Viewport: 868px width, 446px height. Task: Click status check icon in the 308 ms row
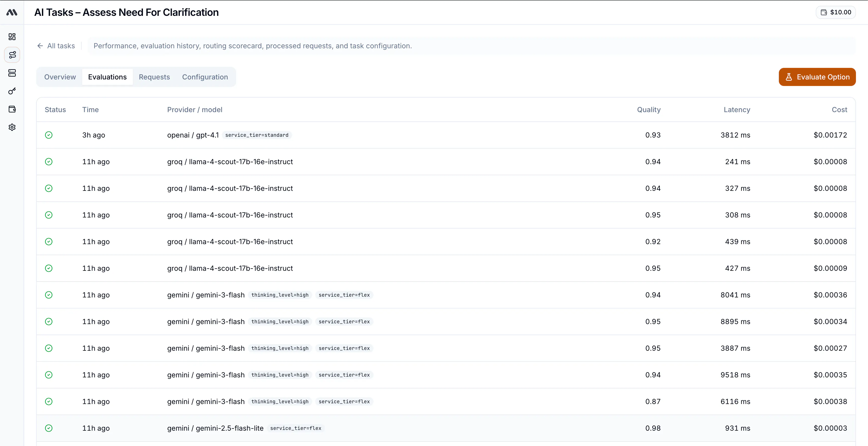(x=49, y=215)
